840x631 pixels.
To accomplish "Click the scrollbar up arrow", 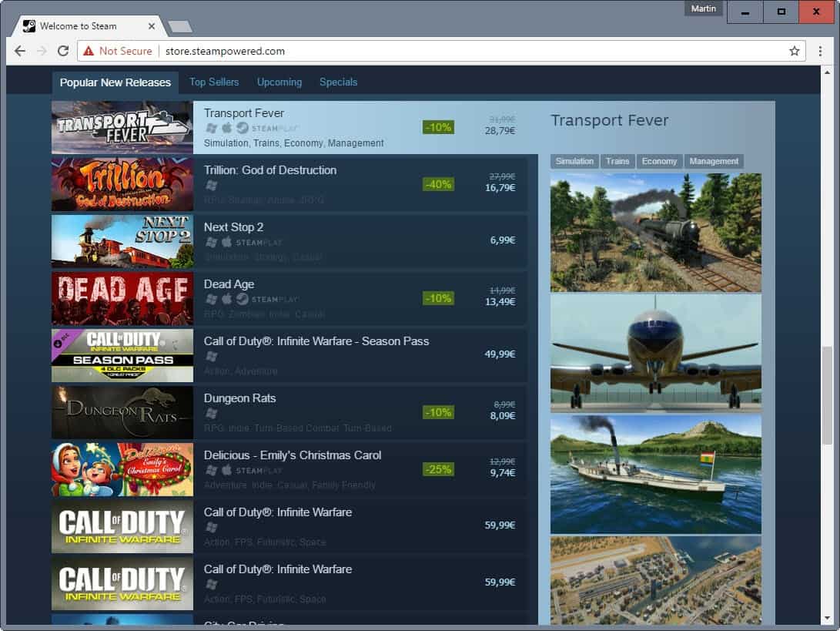I will (827, 72).
